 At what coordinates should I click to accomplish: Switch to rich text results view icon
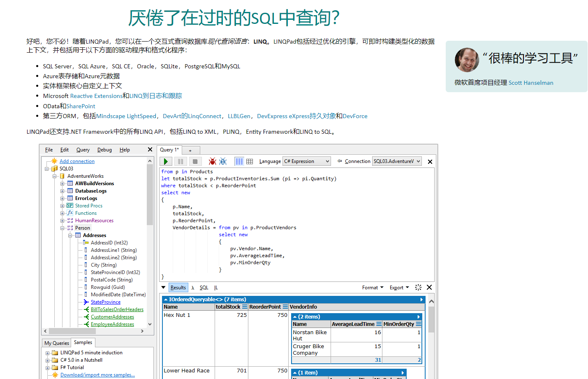[239, 161]
